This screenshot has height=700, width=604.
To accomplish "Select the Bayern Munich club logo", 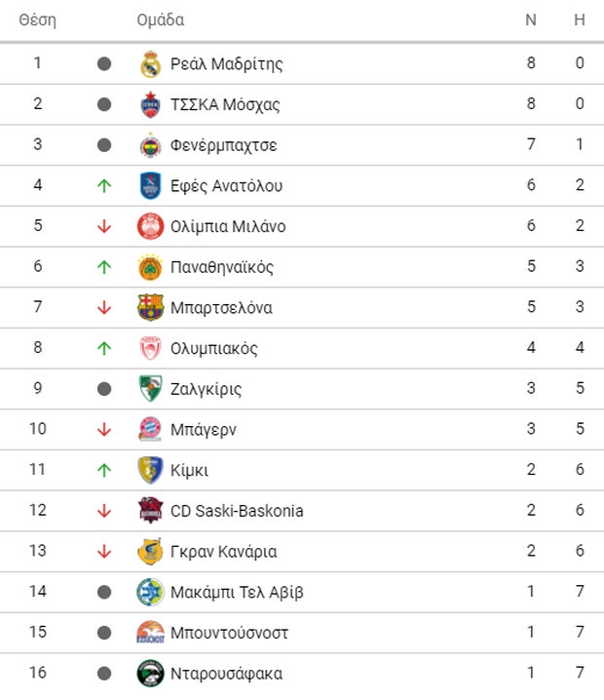I will (149, 430).
